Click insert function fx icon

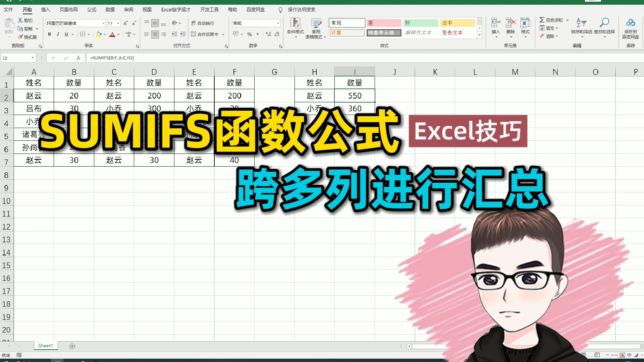78,58
